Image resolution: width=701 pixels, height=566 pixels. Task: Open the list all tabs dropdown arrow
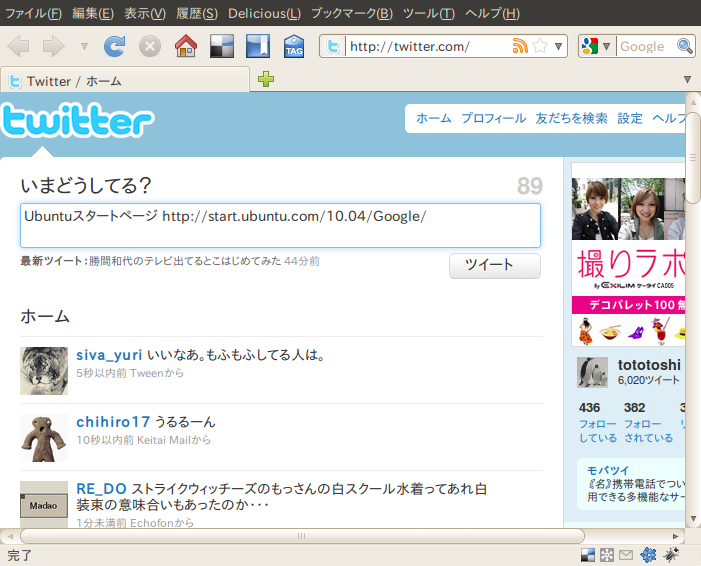tap(688, 80)
